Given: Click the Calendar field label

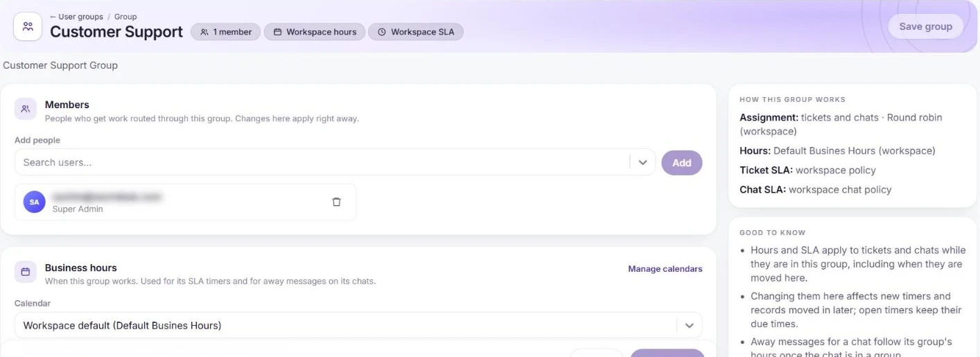Looking at the screenshot, I should [x=33, y=303].
